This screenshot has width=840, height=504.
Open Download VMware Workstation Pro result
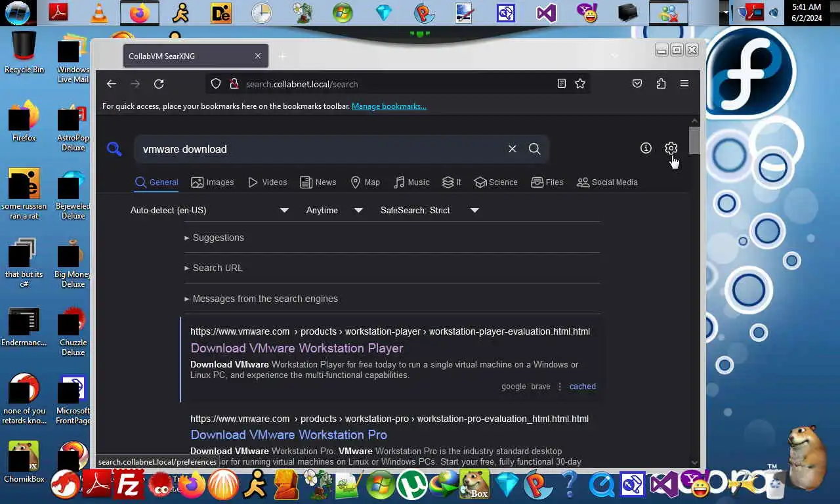click(289, 435)
